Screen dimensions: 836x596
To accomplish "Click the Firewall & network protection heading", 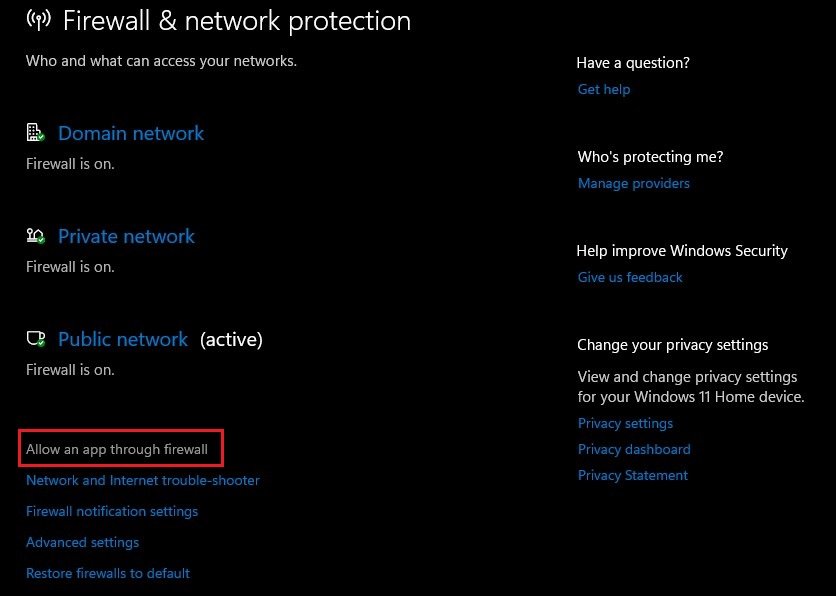I will click(236, 20).
